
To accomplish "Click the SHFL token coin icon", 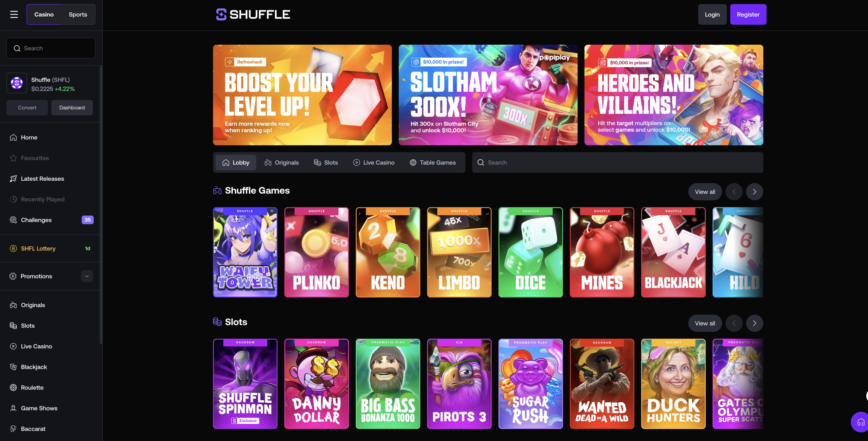I will click(x=17, y=83).
